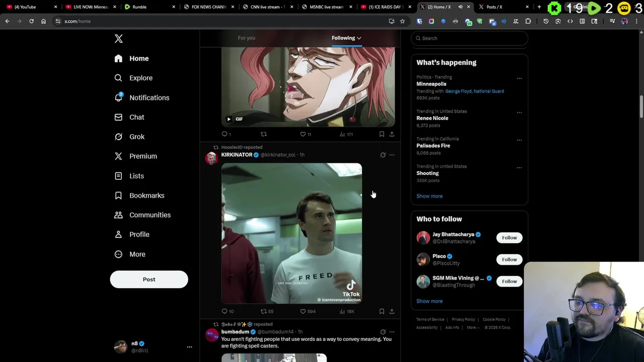Image resolution: width=644 pixels, height=362 pixels.
Task: Like the GIF post with 11 likes
Action: coord(305,134)
